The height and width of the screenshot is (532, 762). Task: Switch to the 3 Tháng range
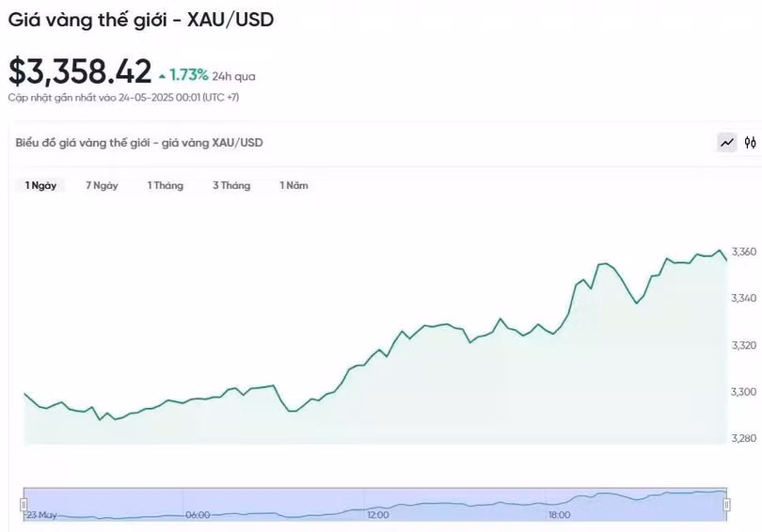pos(231,185)
